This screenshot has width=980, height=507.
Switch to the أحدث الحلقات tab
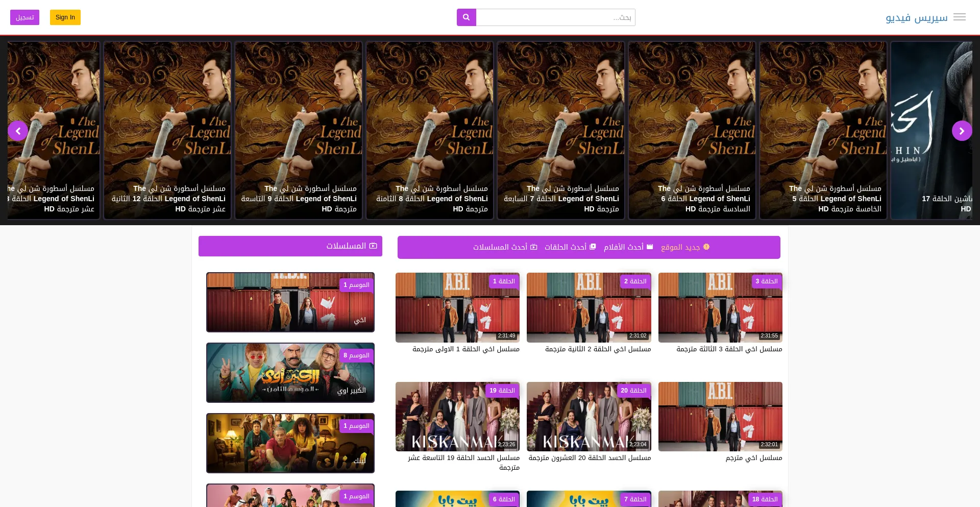click(570, 247)
